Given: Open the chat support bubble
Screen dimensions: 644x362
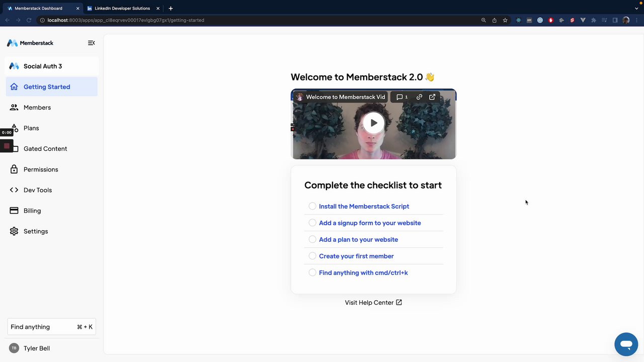Looking at the screenshot, I should pos(626,344).
